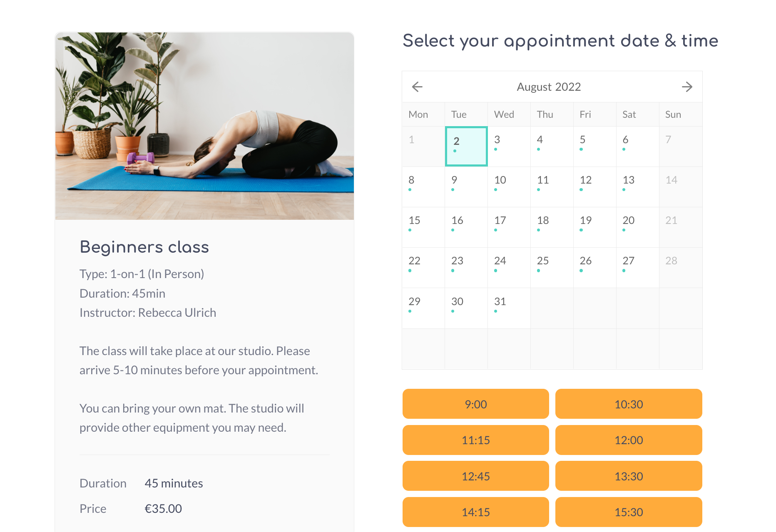The height and width of the screenshot is (532, 776).
Task: Open the yoga class photo
Action: [204, 126]
